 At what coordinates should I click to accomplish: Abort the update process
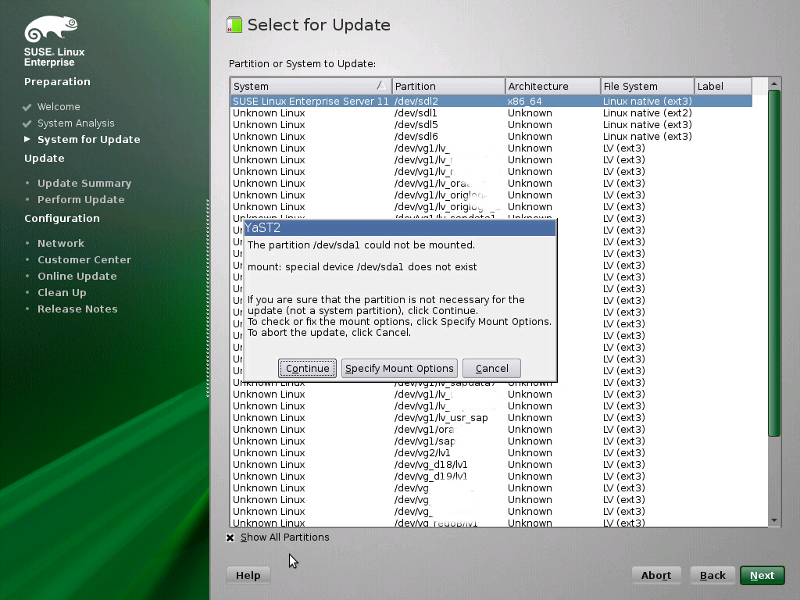656,575
